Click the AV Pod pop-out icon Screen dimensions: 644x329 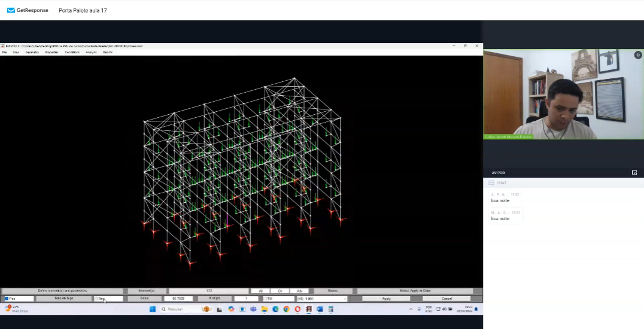[634, 172]
